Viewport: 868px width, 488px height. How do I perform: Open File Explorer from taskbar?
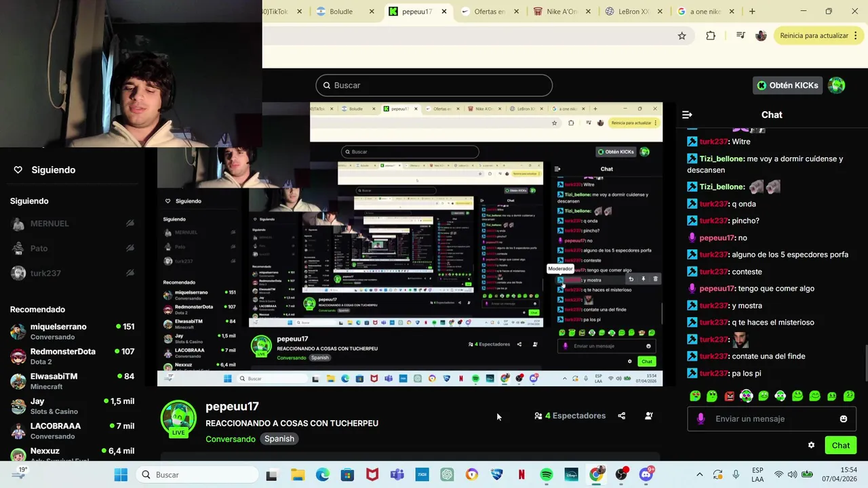tap(298, 475)
